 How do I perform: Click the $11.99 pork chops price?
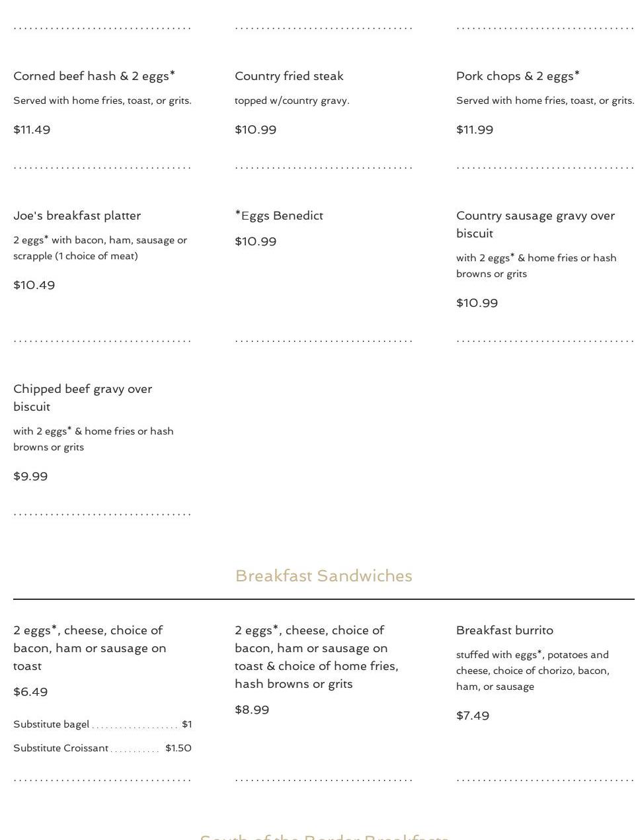[x=475, y=130]
